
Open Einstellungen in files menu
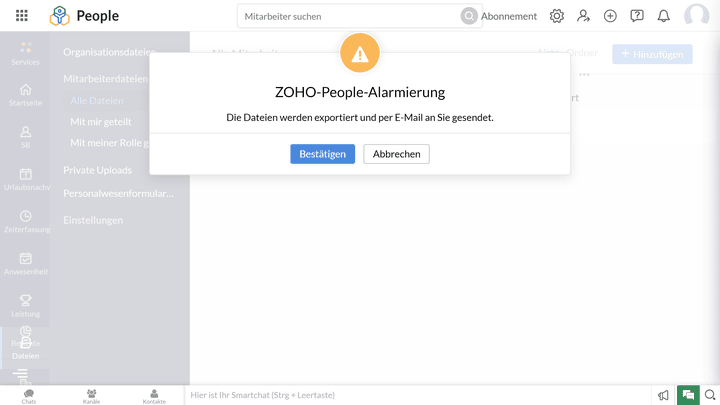point(93,220)
